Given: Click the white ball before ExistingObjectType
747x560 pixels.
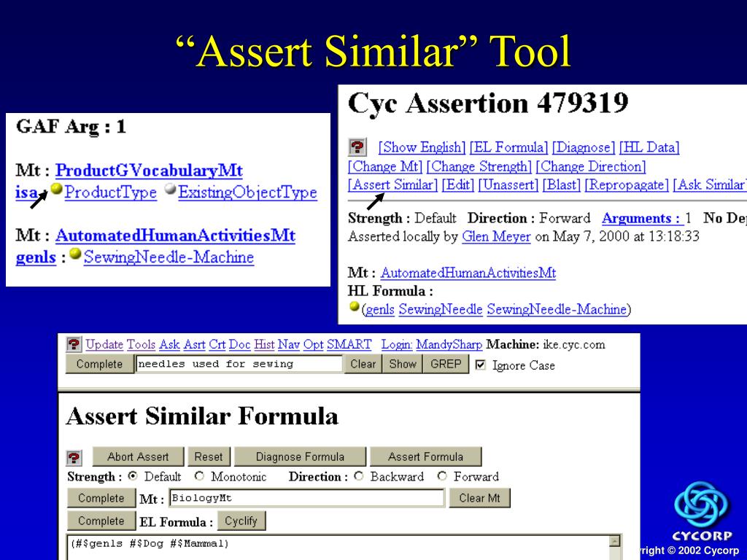Looking at the screenshot, I should (170, 189).
